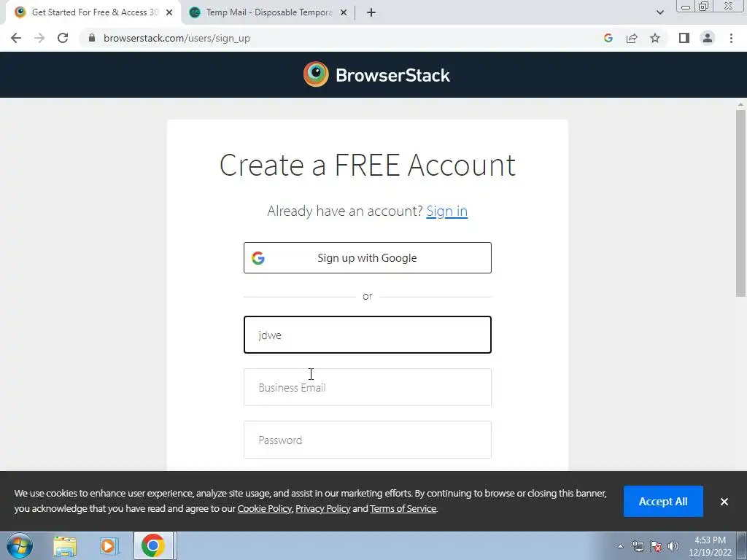Open the Terms of Service link

(403, 508)
